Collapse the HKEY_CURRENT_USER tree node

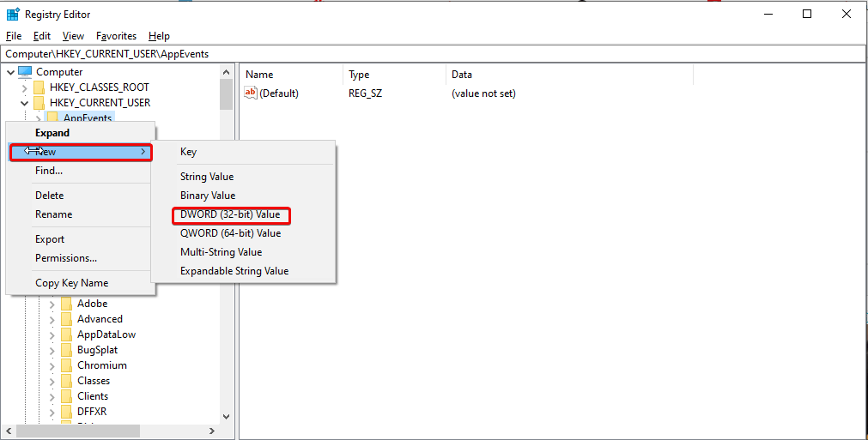(x=23, y=103)
